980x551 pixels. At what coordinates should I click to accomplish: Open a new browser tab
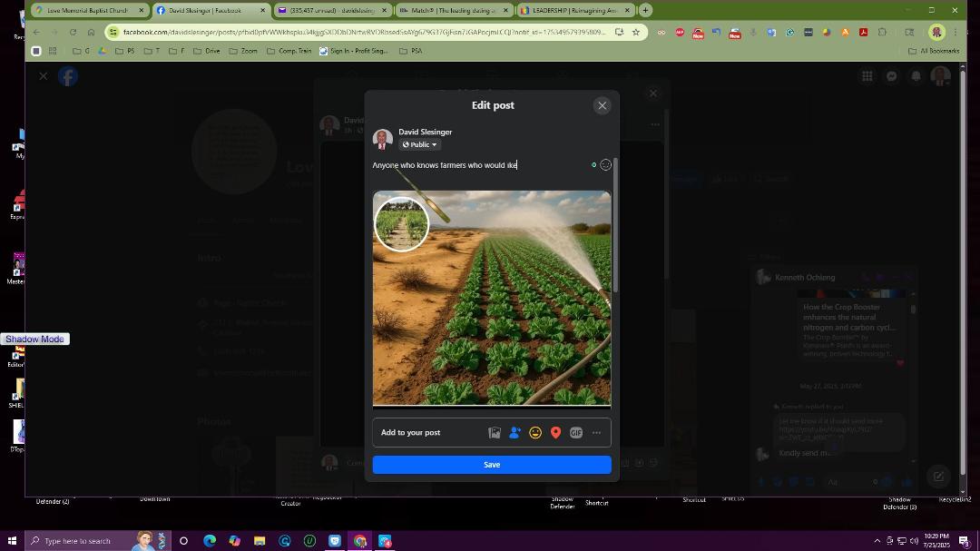tap(646, 11)
